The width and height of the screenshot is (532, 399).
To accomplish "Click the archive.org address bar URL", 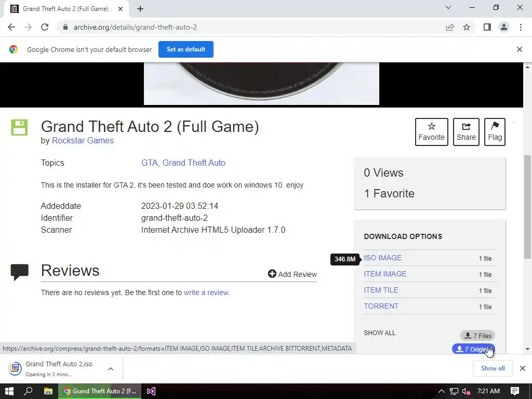I will tap(135, 27).
